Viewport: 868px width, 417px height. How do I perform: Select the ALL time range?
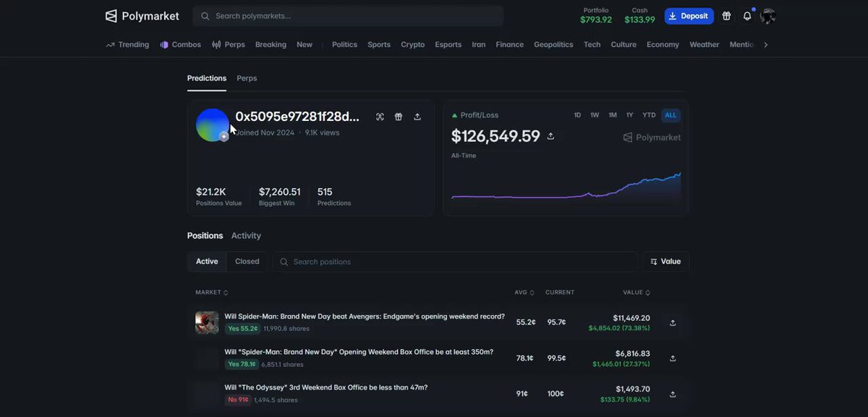point(671,115)
